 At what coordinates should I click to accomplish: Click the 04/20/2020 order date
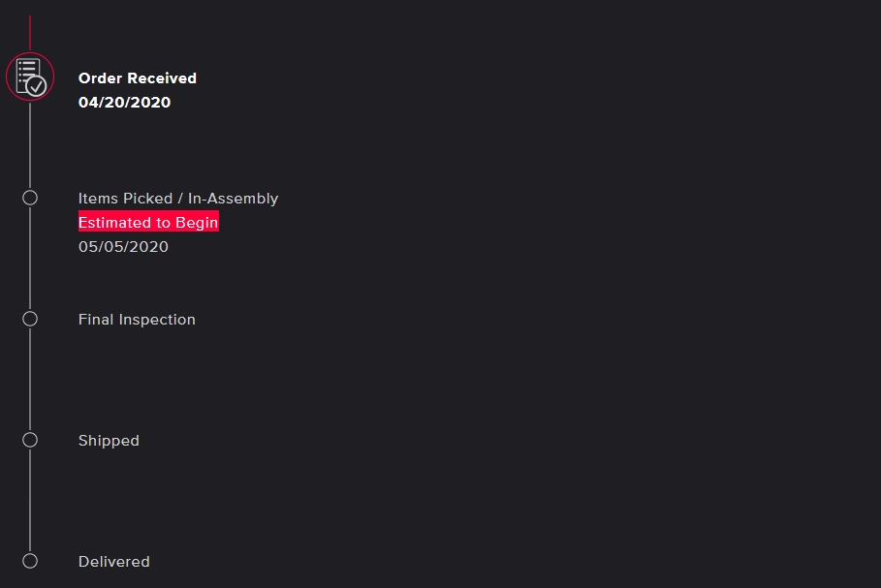124,103
